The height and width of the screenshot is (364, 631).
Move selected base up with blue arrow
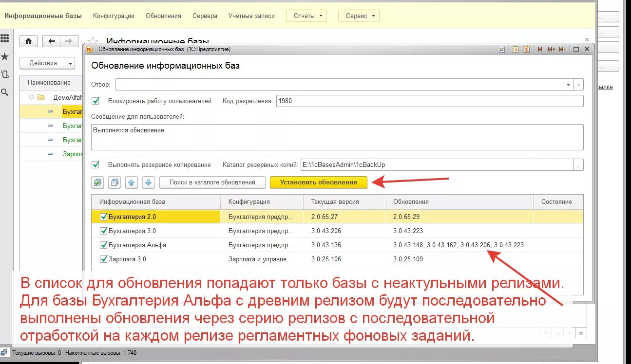[x=132, y=182]
